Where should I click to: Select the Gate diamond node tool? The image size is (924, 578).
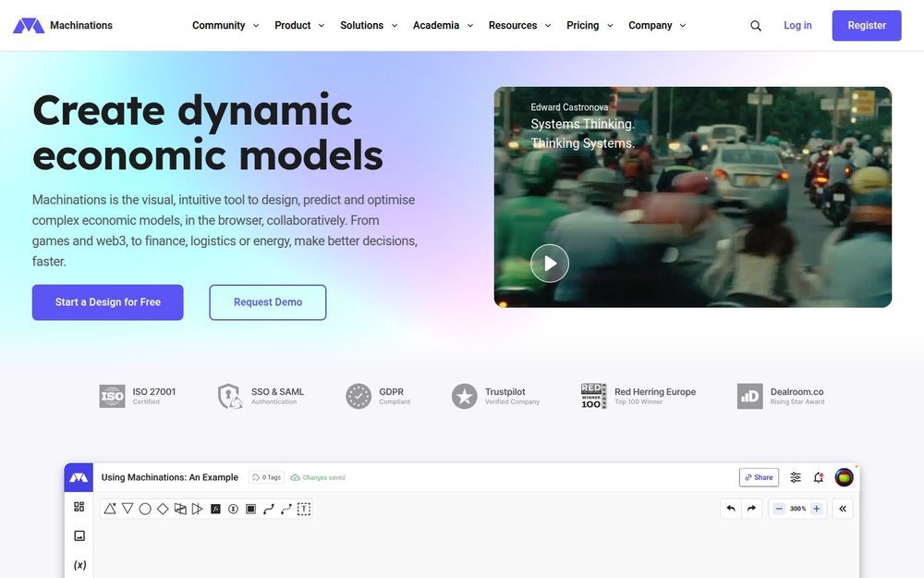(x=163, y=509)
